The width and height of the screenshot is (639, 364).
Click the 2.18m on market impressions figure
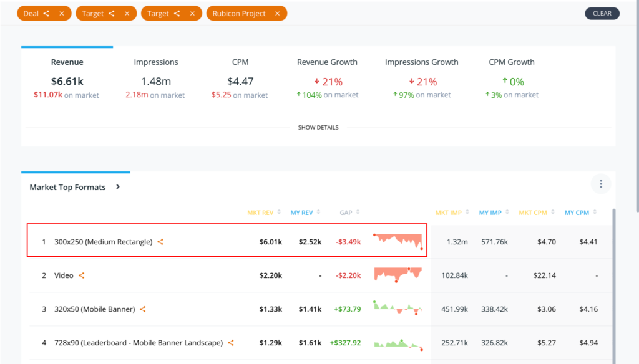pyautogui.click(x=137, y=95)
